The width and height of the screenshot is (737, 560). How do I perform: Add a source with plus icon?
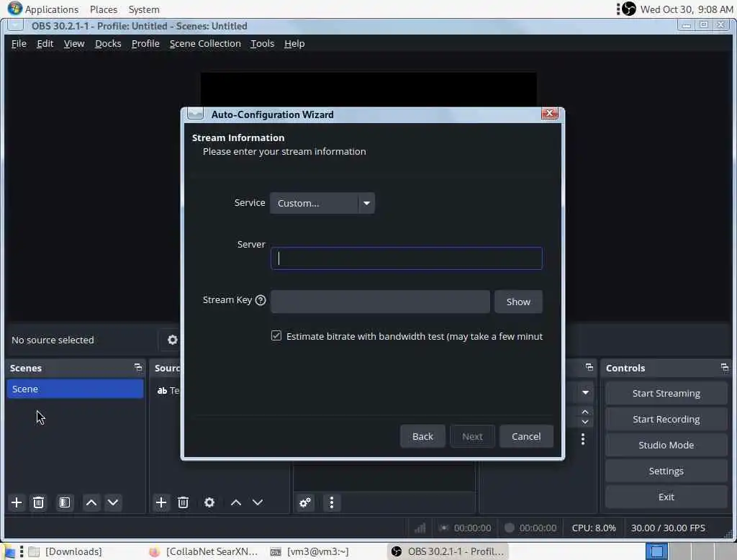pyautogui.click(x=160, y=502)
